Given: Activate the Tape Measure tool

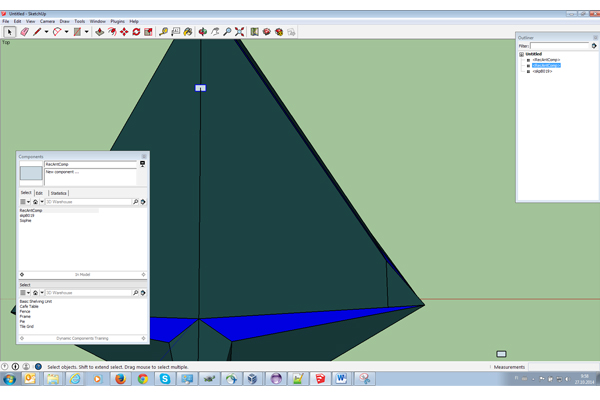Looking at the screenshot, I should tap(164, 32).
